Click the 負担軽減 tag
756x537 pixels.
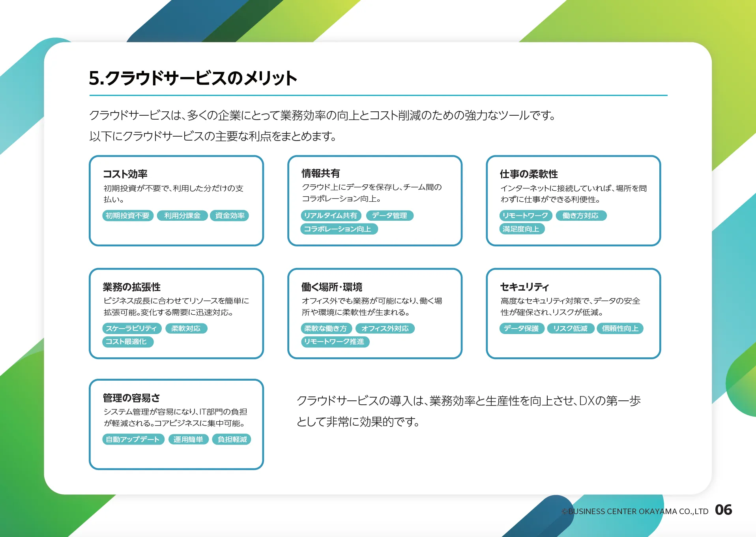click(x=232, y=439)
